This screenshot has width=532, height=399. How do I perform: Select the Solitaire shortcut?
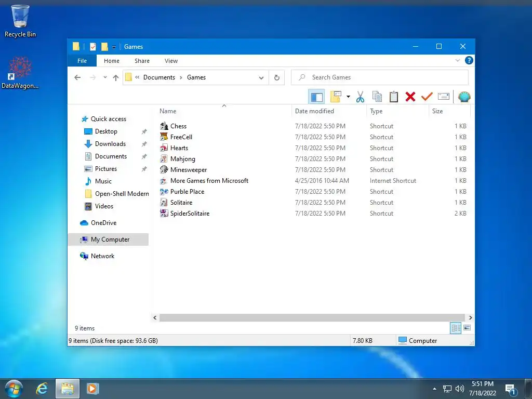[181, 202]
